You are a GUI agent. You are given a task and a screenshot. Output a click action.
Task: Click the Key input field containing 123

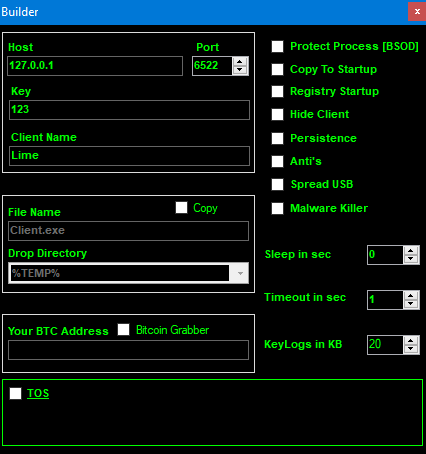129,110
